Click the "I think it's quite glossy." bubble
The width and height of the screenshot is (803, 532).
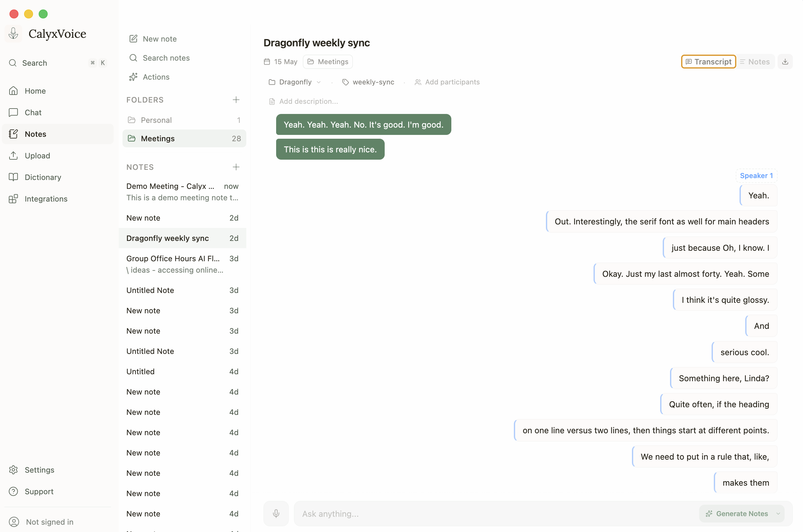725,300
